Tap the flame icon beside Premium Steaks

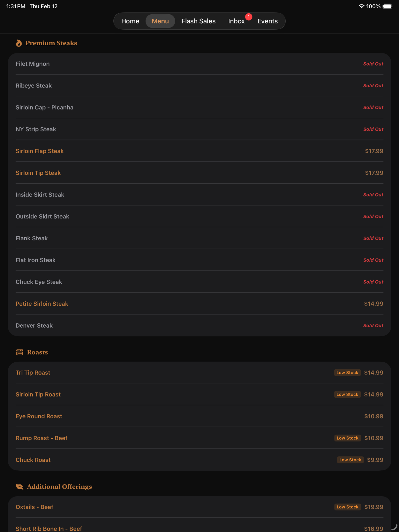pos(19,43)
